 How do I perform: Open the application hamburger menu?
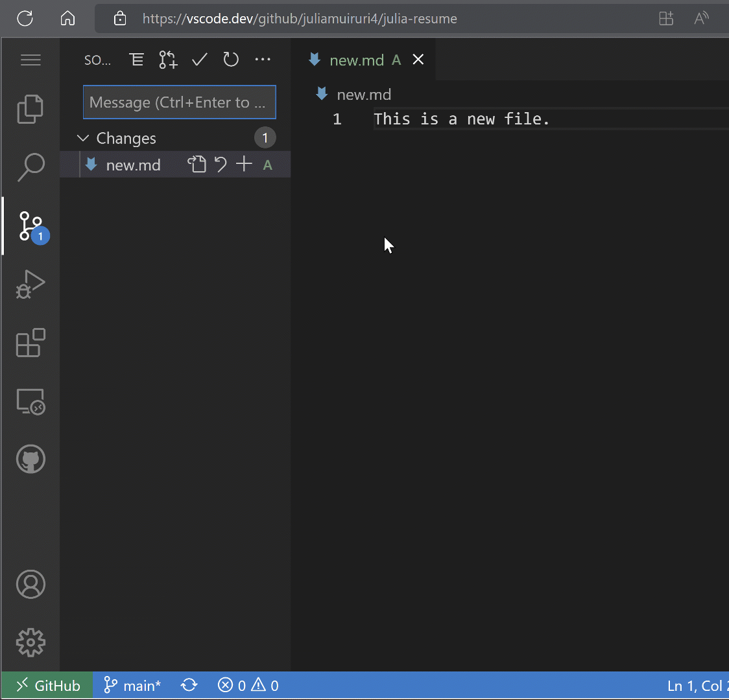30,60
